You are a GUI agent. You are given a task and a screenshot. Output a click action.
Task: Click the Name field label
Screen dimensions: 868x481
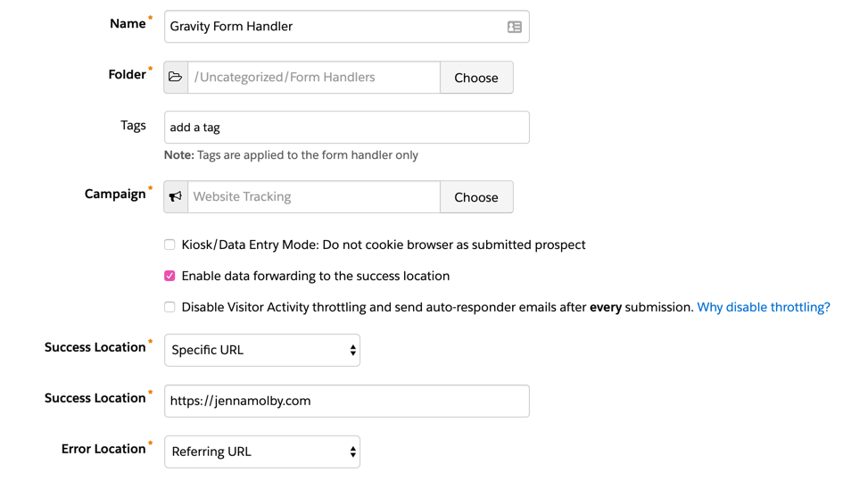pyautogui.click(x=128, y=24)
